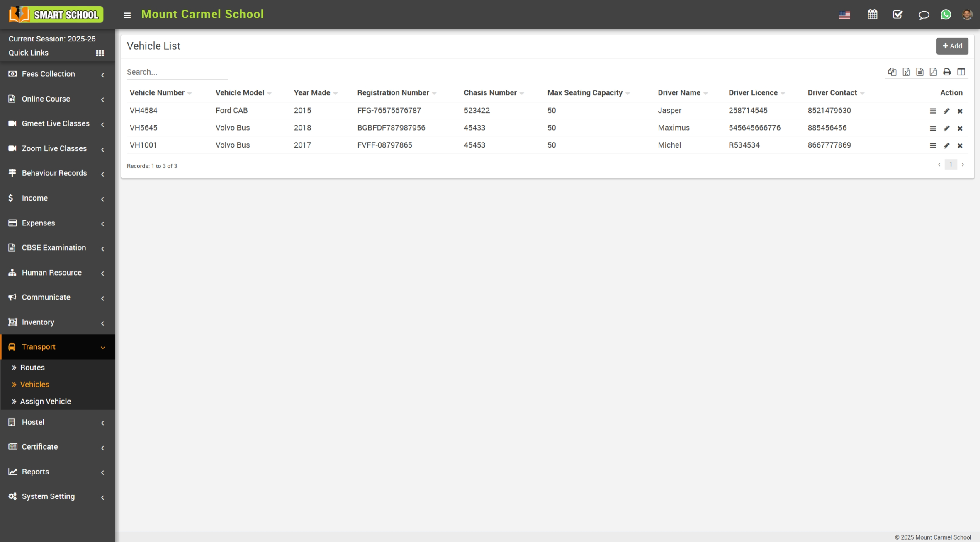Expand the Zoom Live Classes menu

pos(58,148)
